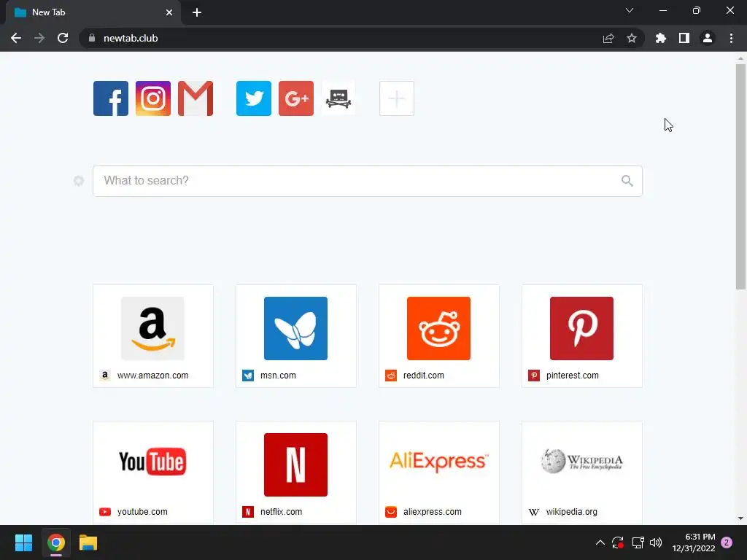Click Chrome icon in taskbar
The image size is (747, 560).
pyautogui.click(x=55, y=542)
